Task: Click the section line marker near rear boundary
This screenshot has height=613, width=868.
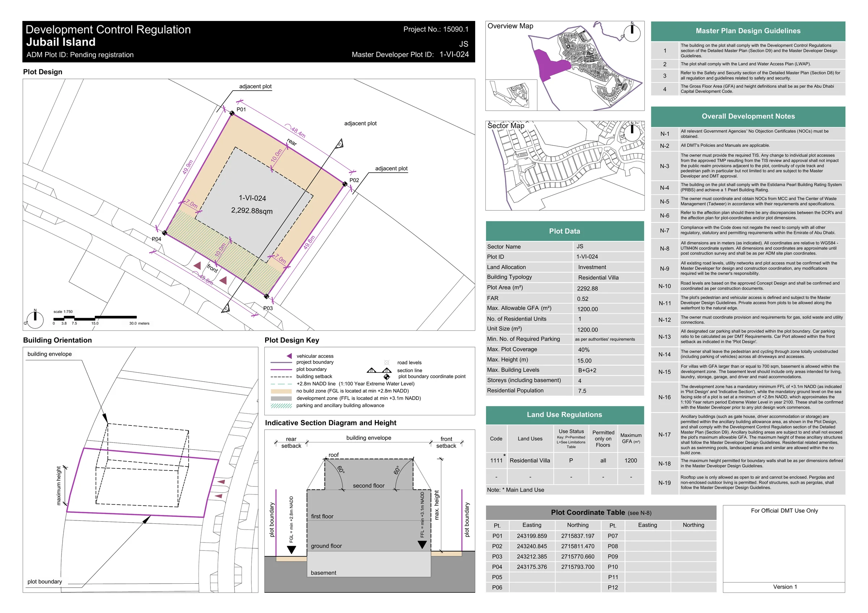Action: pyautogui.click(x=340, y=143)
